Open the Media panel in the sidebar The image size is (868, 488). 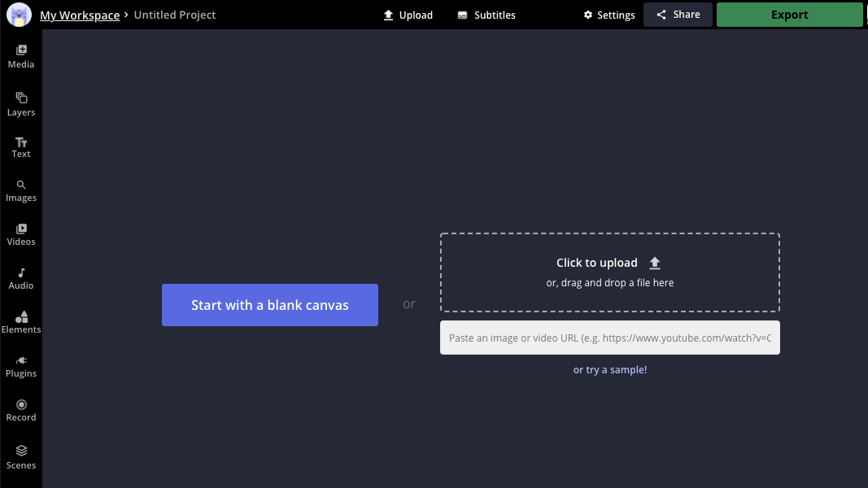point(20,55)
